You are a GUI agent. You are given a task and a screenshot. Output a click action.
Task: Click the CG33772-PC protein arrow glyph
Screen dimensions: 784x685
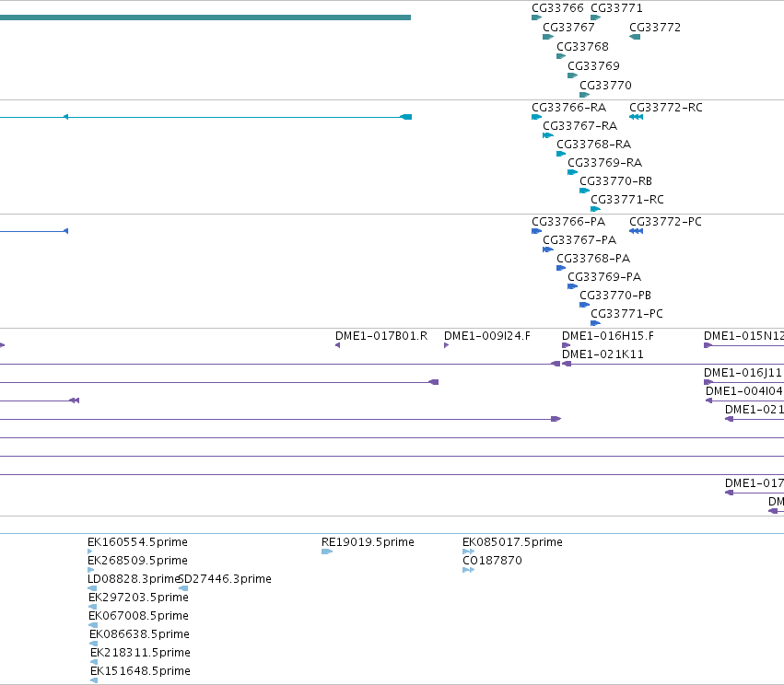(636, 231)
